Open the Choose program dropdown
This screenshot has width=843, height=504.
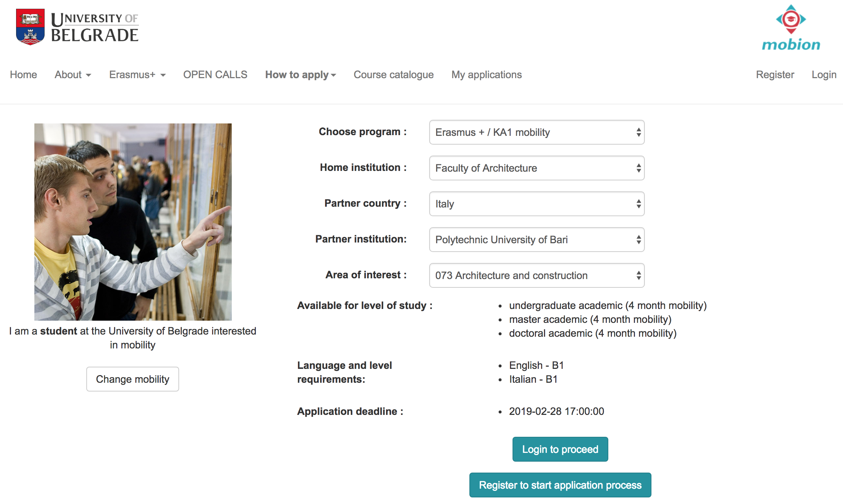[537, 132]
